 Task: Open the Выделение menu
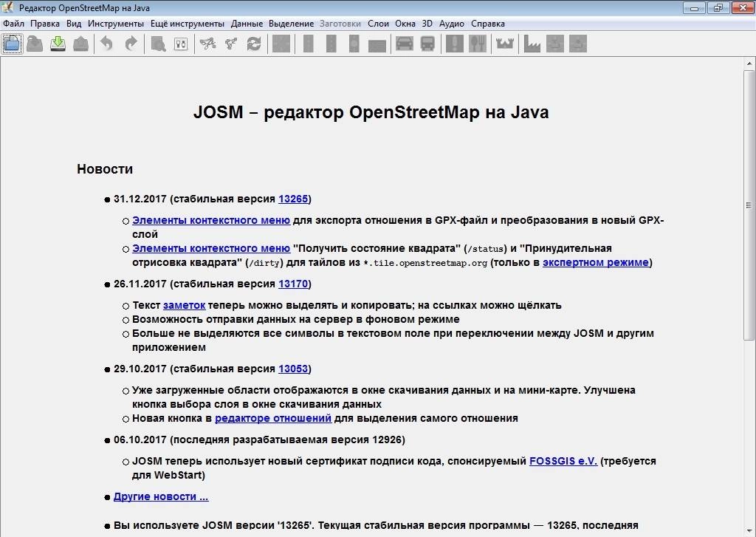coord(291,24)
